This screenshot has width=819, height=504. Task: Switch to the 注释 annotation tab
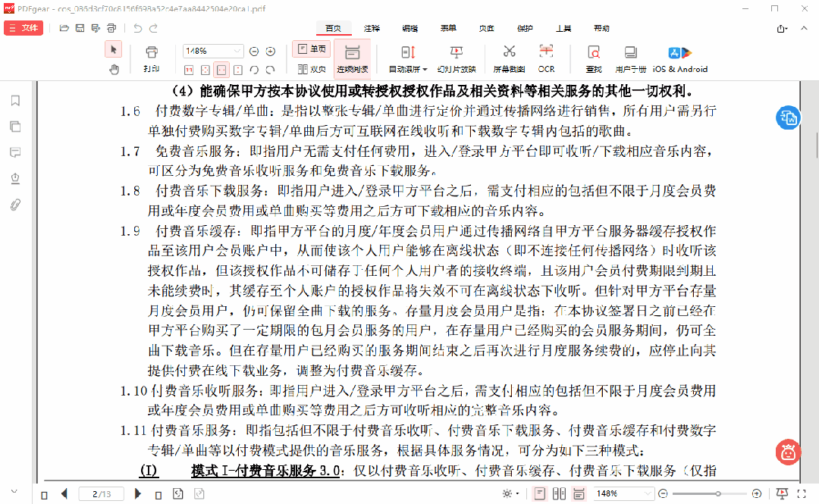(372, 29)
